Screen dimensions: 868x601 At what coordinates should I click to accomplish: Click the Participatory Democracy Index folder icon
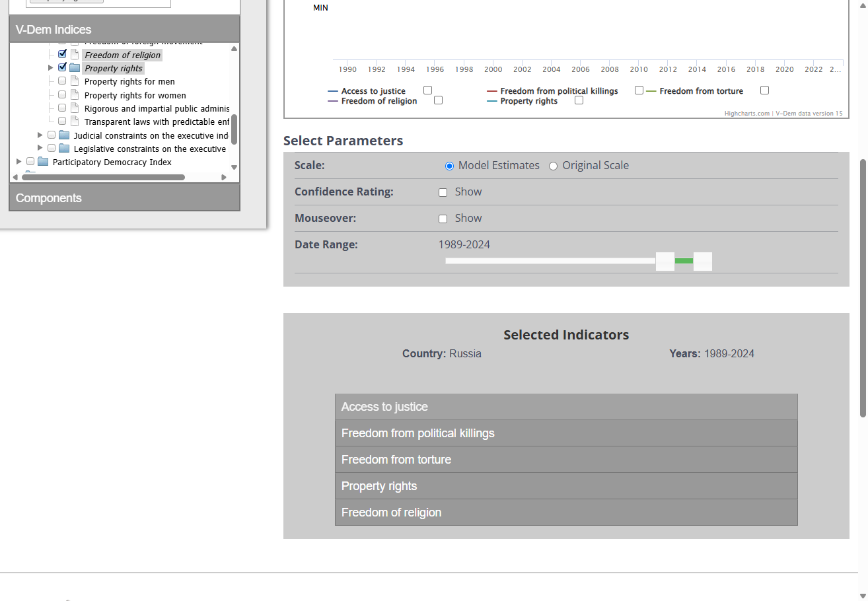pyautogui.click(x=43, y=162)
